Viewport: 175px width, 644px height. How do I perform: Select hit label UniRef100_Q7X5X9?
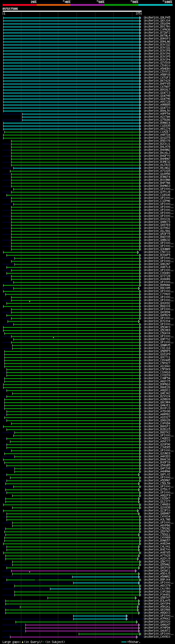tap(157, 63)
